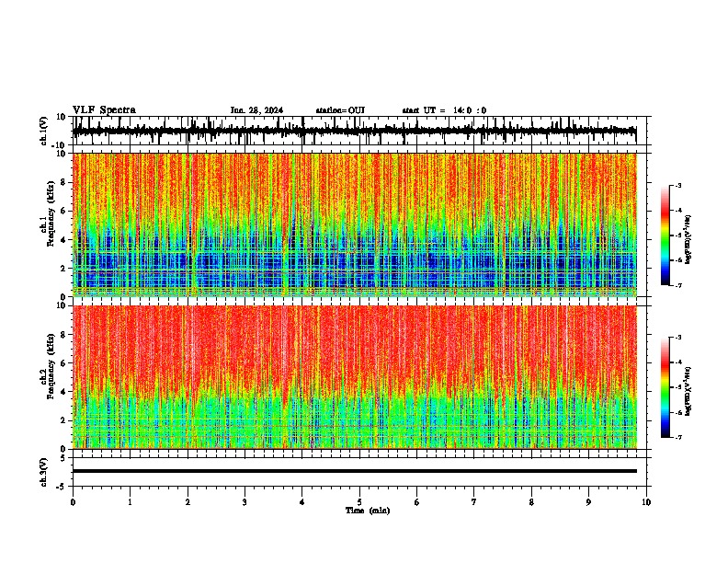The width and height of the screenshot is (728, 563).
Task: Click time axis tick label '6'
Action: [x=416, y=502]
